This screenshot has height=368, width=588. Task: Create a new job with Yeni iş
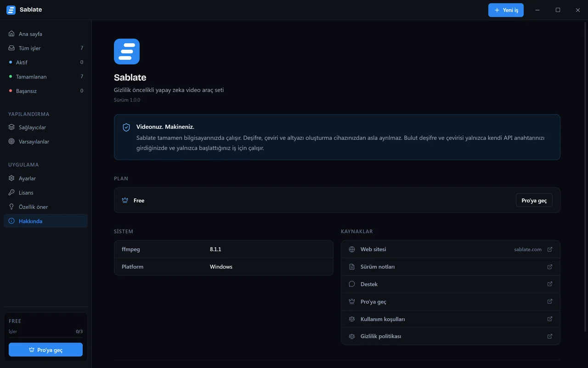[506, 10]
